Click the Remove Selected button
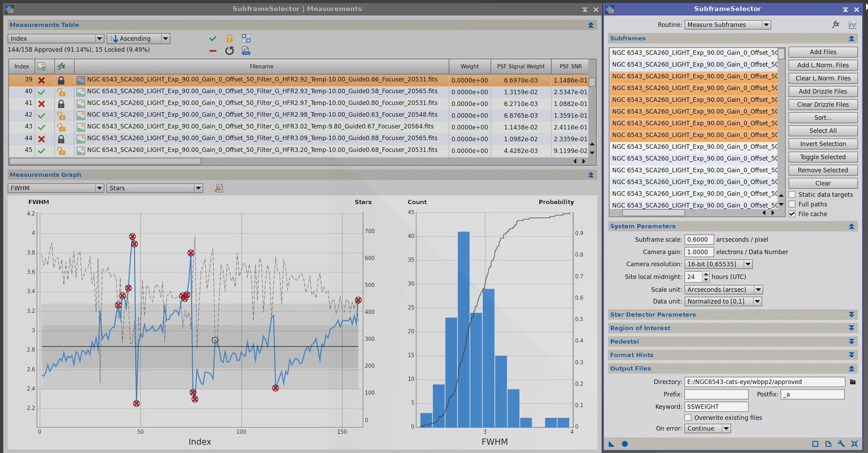Screen dimensions: 868x453 (823, 170)
